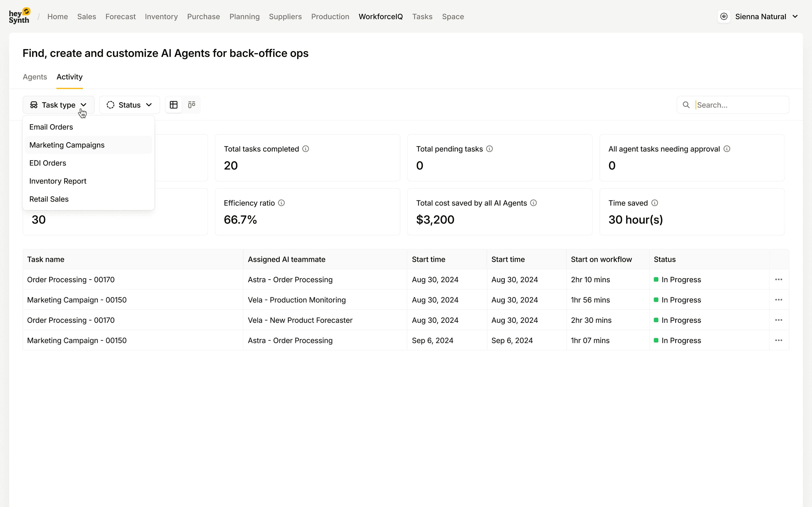Switch to board layout view icon
The height and width of the screenshot is (507, 812).
[192, 105]
